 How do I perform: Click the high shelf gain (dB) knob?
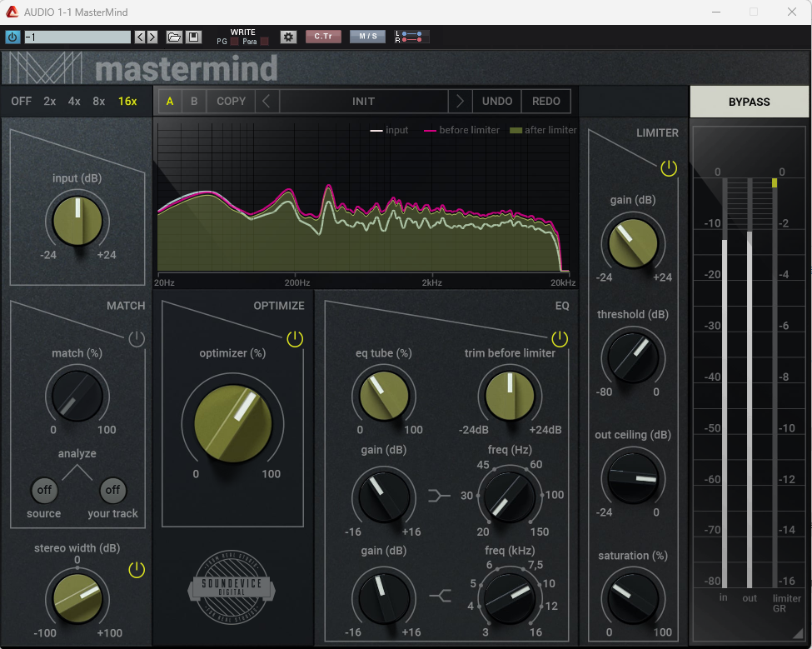(x=384, y=597)
